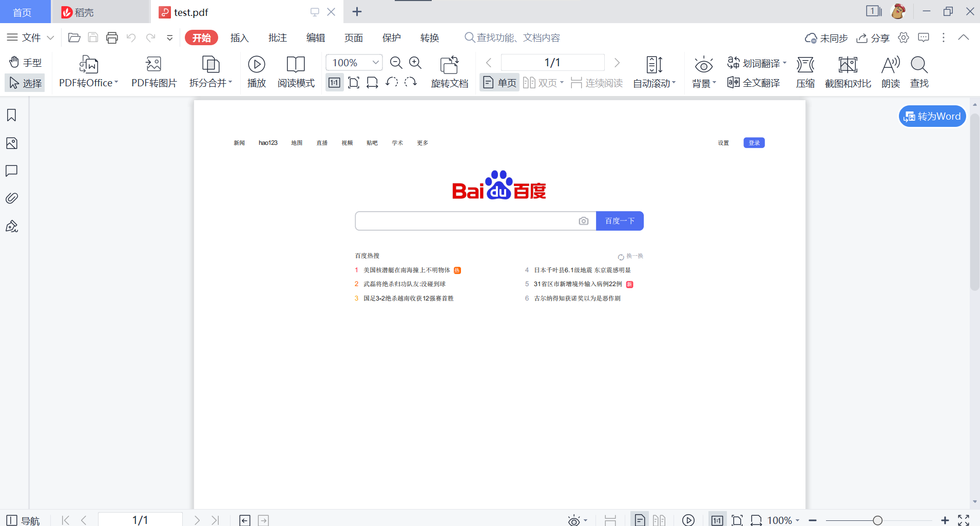Open quick access toolbar customize arrow
This screenshot has width=980, height=526.
pos(169,37)
